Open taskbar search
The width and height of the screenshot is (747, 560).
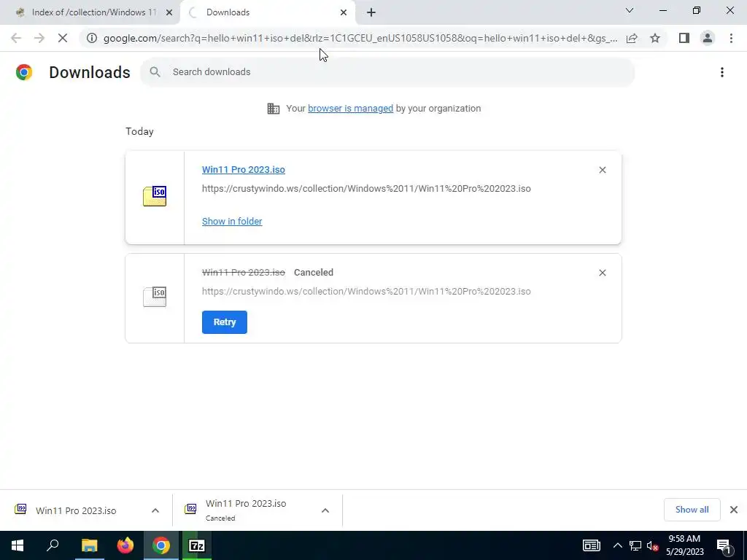(53, 545)
